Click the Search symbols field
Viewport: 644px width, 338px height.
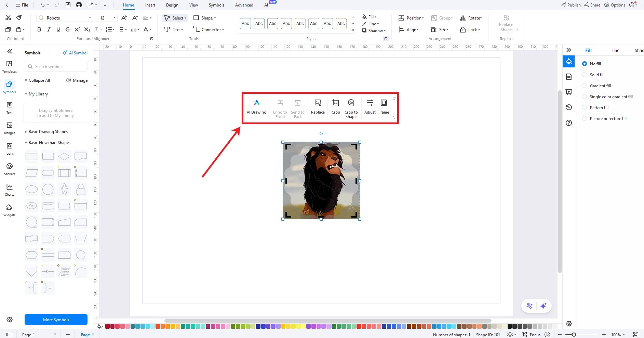(56, 66)
